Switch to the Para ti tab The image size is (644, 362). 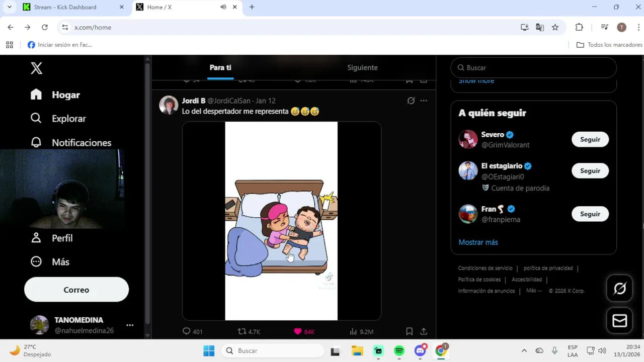tap(220, 67)
